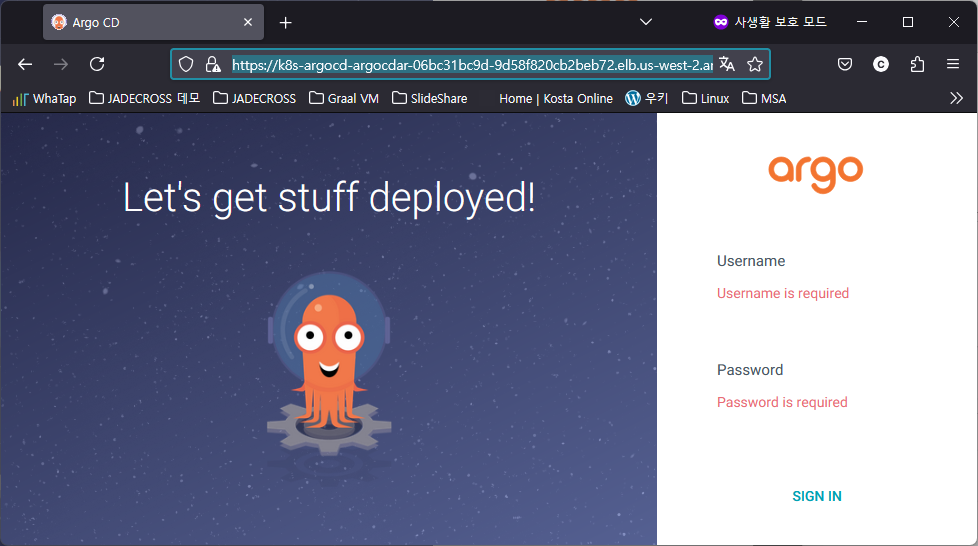Go back with the back arrow
978x546 pixels.
point(25,64)
